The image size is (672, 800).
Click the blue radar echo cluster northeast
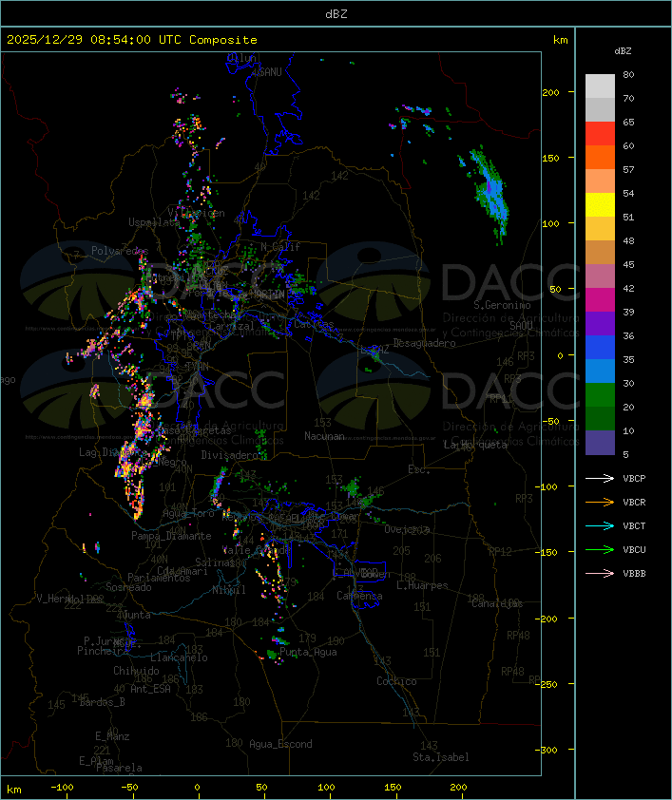coord(490,194)
